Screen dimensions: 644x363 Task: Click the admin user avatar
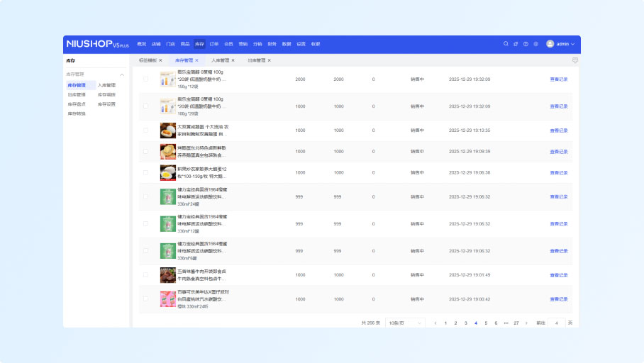pyautogui.click(x=550, y=44)
